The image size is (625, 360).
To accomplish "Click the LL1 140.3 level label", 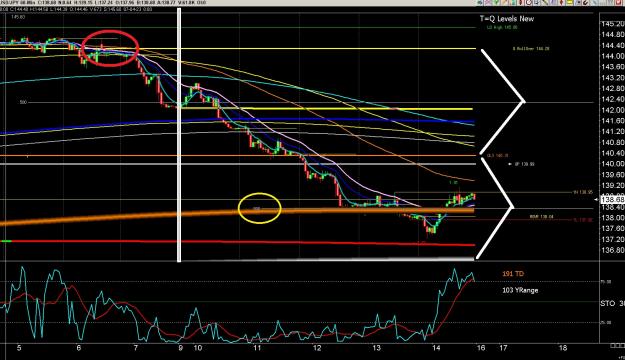I will (497, 155).
